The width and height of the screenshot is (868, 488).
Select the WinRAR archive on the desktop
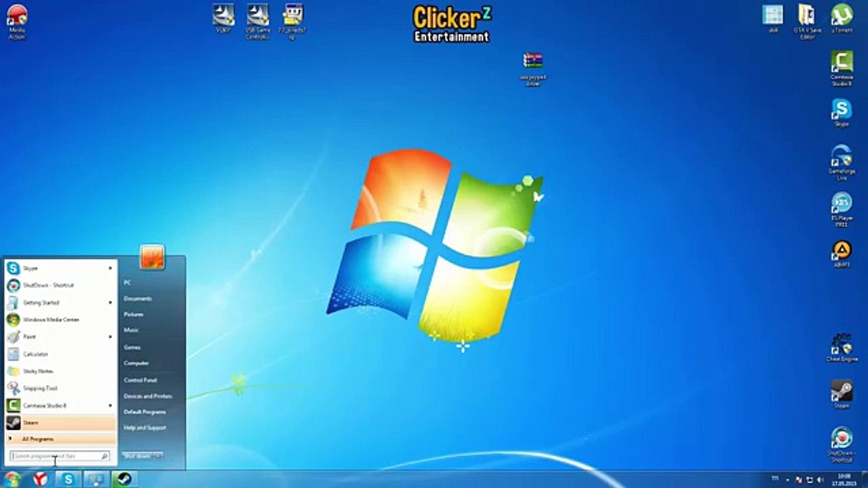click(533, 68)
